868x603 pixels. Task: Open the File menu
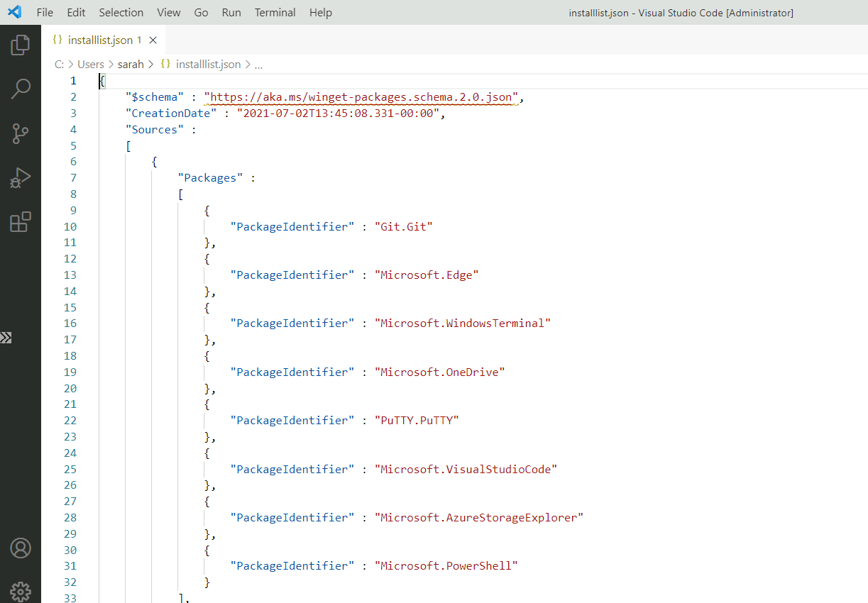coord(45,13)
